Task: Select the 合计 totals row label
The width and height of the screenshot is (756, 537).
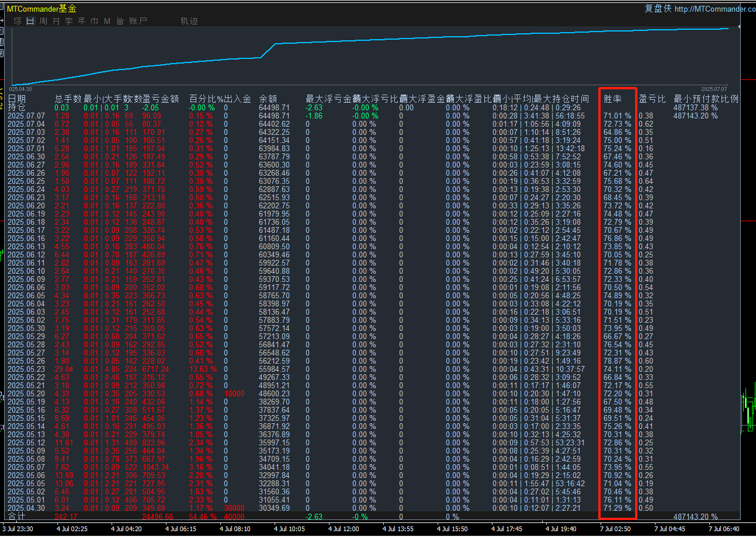Action: pyautogui.click(x=16, y=517)
